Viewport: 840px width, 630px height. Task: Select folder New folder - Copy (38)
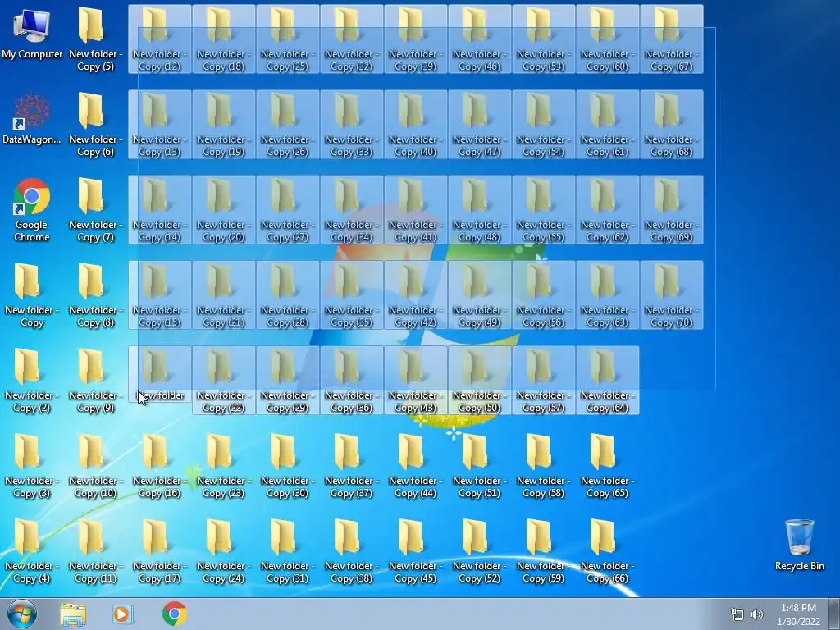pos(351,550)
